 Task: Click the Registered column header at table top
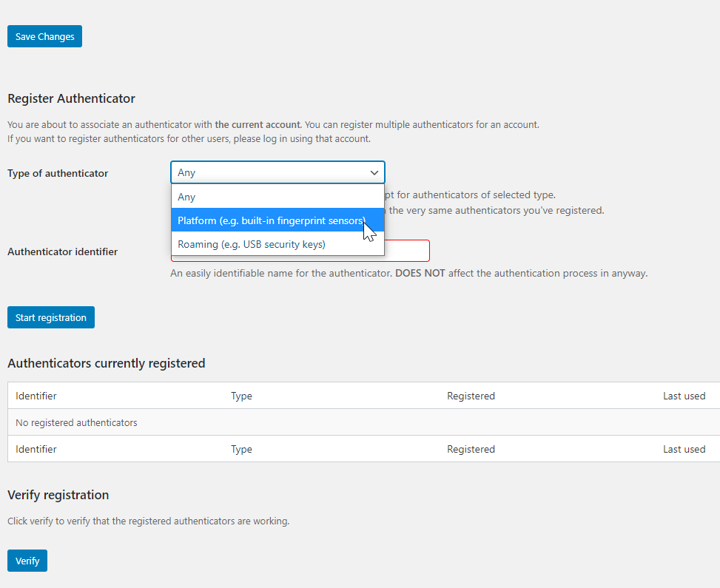pyautogui.click(x=471, y=396)
